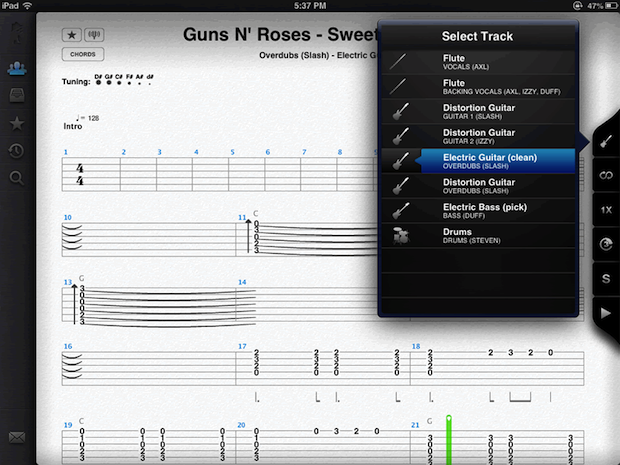Tap the orientation lock status icon
This screenshot has width=620, height=465.
577,6
